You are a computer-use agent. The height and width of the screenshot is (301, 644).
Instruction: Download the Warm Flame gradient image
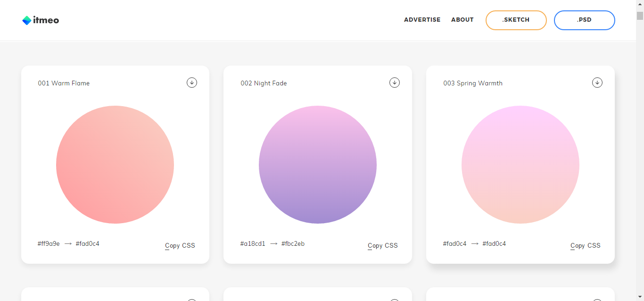(x=192, y=83)
